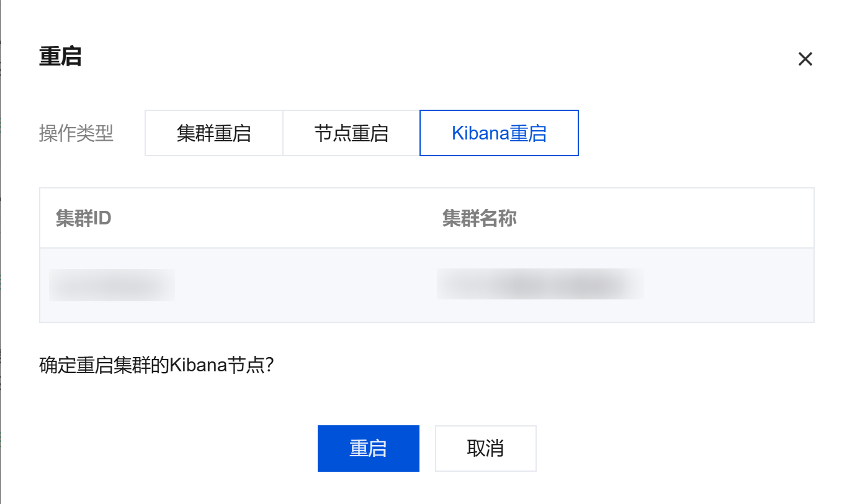Click the 操作类型 field label

point(76,133)
